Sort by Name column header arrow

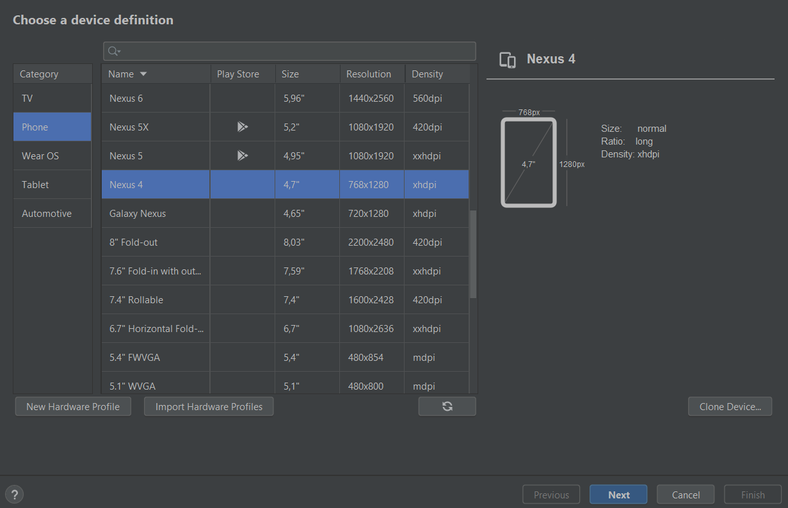coord(143,74)
